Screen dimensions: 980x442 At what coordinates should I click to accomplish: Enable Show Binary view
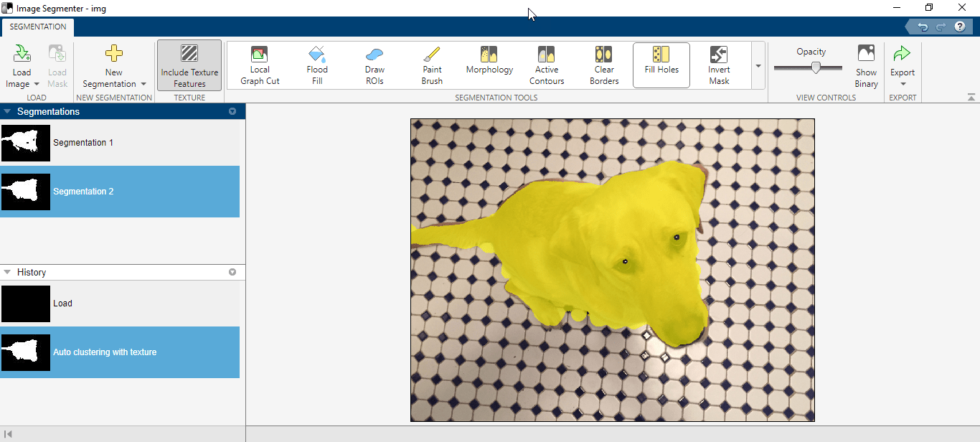(866, 65)
